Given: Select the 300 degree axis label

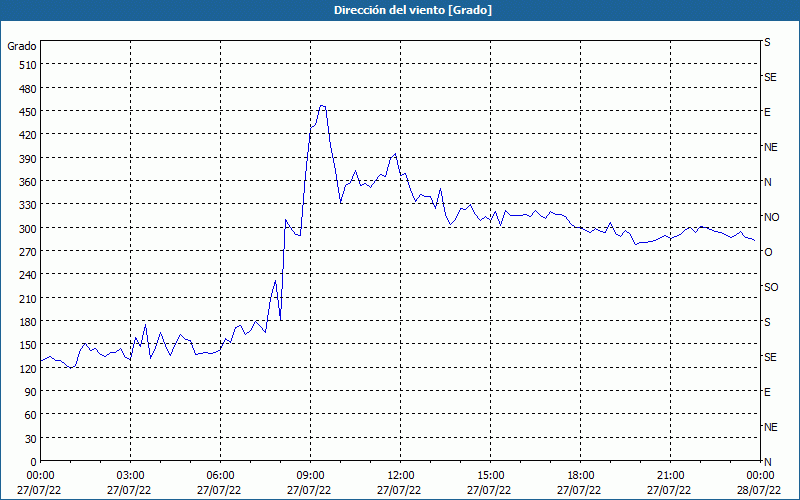Looking at the screenshot, I should coord(29,229).
